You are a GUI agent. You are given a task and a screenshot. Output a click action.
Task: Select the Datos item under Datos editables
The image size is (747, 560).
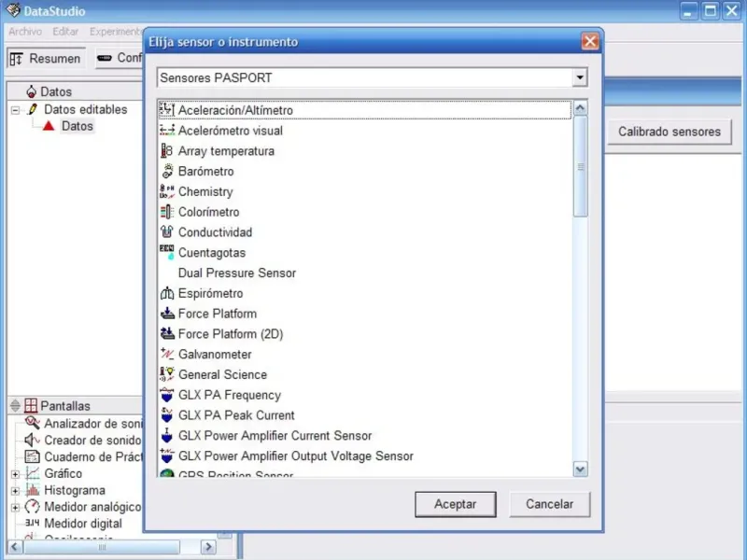coord(78,126)
